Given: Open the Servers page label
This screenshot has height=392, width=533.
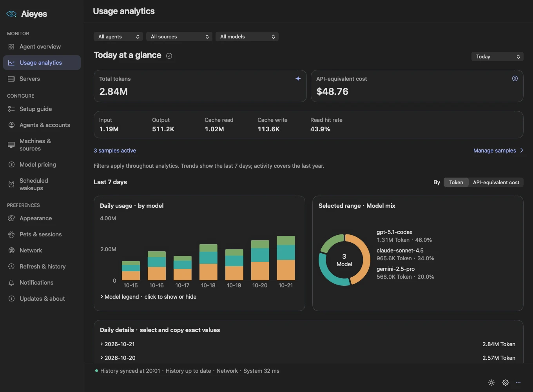Looking at the screenshot, I should 30,79.
